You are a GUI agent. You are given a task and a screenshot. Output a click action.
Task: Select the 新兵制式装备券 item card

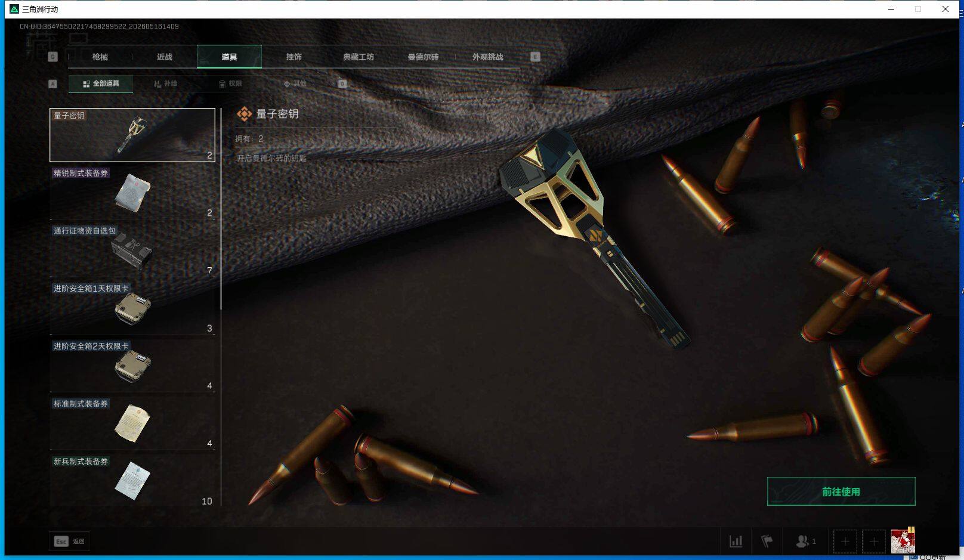click(x=132, y=481)
